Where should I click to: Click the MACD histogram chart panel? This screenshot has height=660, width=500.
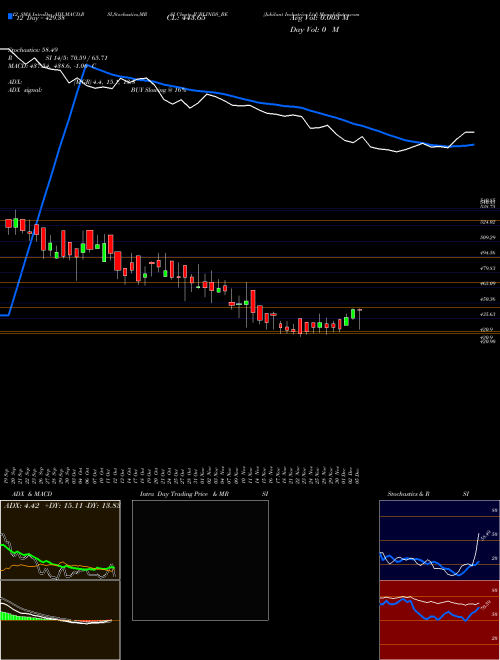coord(60,620)
